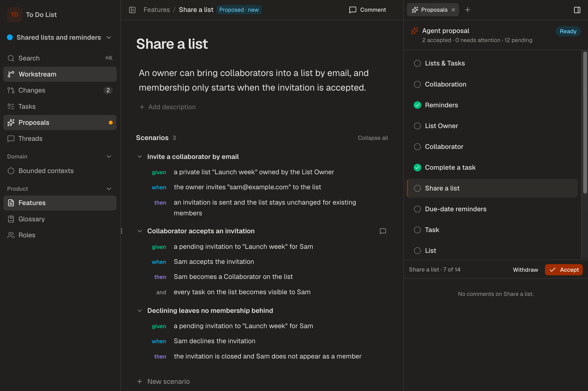Select the Lists & Tasks proposal circle

[x=417, y=63]
